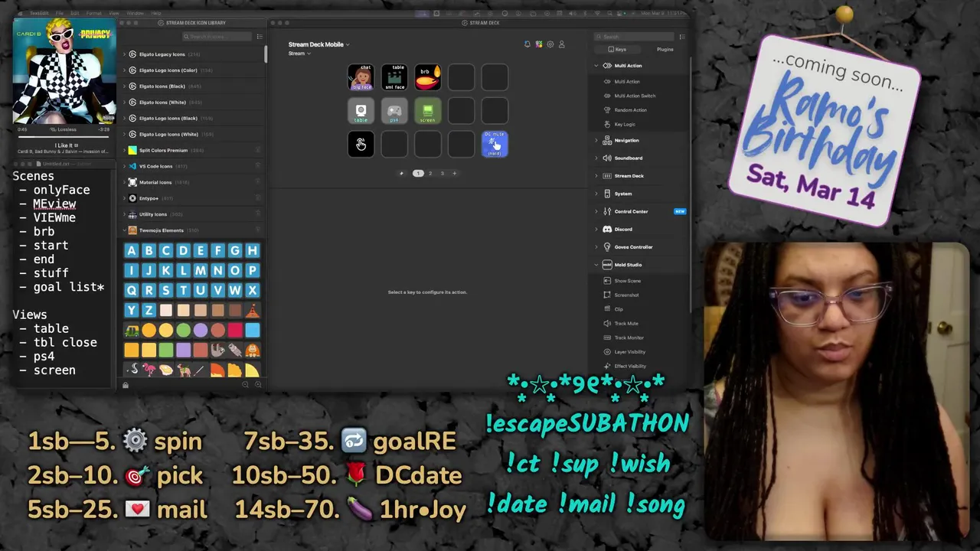
Task: Open the colorful Marketplace icon
Action: click(539, 44)
